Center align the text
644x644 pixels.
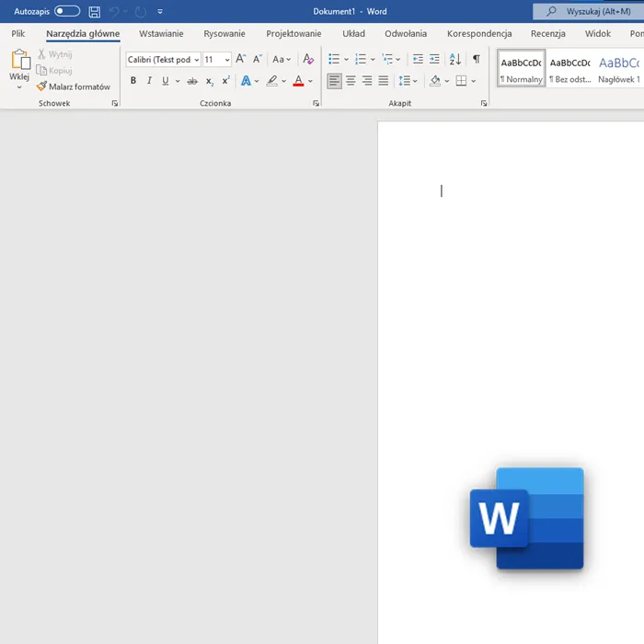click(x=351, y=81)
